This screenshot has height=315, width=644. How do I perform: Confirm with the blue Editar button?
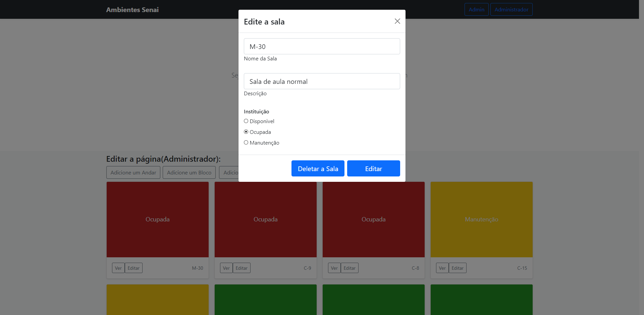[373, 168]
